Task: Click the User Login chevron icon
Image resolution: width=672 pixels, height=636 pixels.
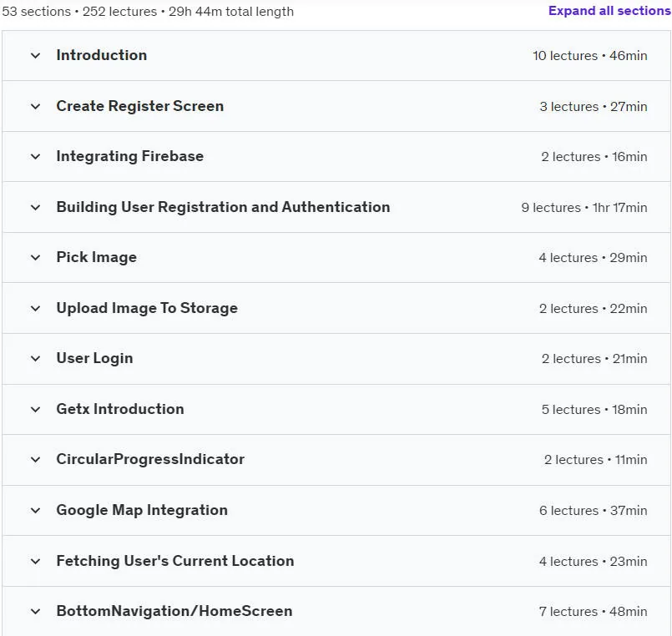Action: (36, 358)
